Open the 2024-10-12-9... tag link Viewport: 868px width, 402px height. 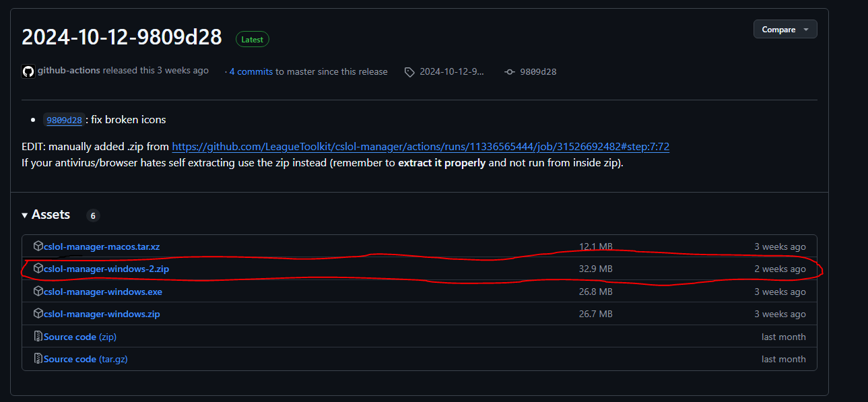click(452, 71)
